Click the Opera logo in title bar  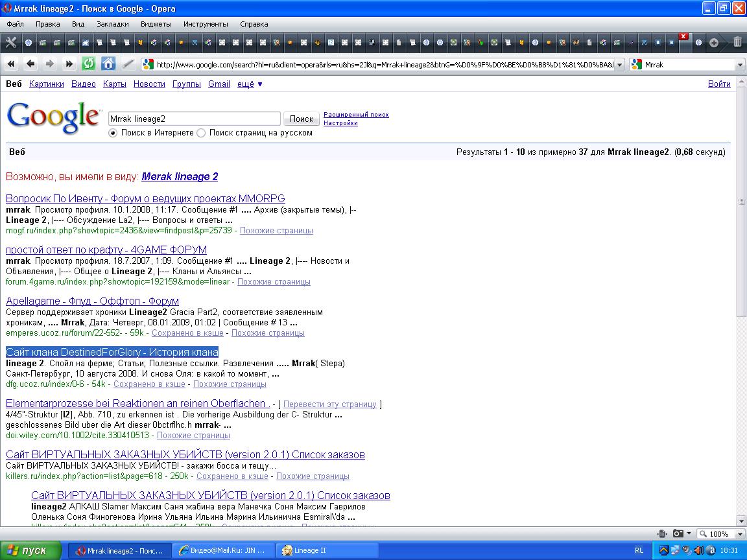pyautogui.click(x=6, y=8)
